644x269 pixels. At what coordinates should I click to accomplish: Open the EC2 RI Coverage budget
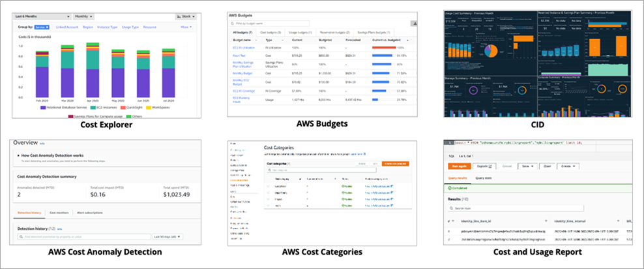point(244,91)
